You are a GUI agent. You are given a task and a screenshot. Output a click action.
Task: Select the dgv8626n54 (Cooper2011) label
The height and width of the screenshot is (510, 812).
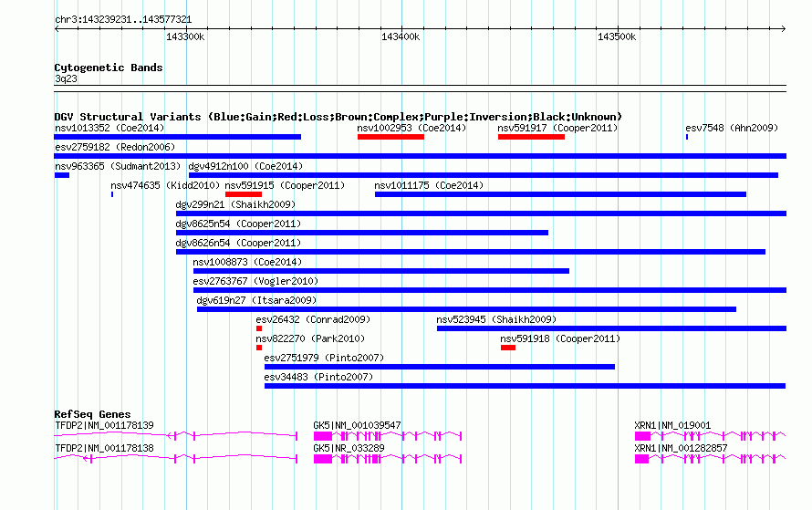[x=238, y=243]
